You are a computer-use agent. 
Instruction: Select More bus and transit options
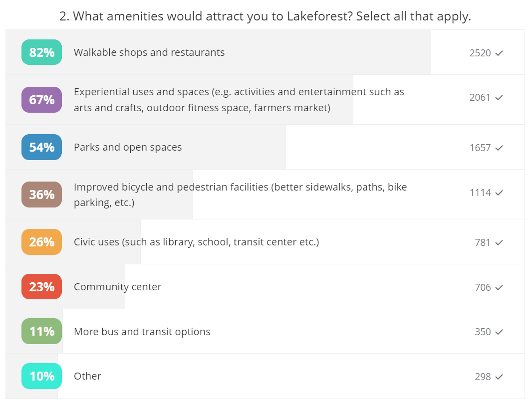click(142, 332)
